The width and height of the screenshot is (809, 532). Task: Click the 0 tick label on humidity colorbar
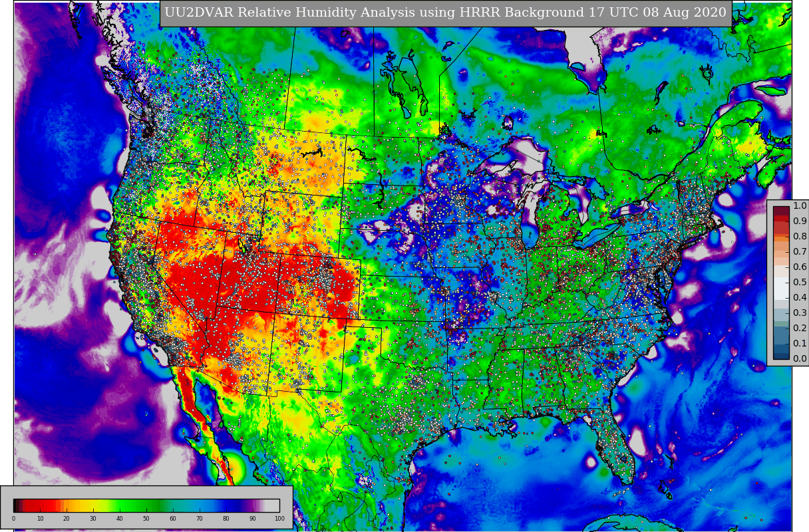pyautogui.click(x=13, y=518)
